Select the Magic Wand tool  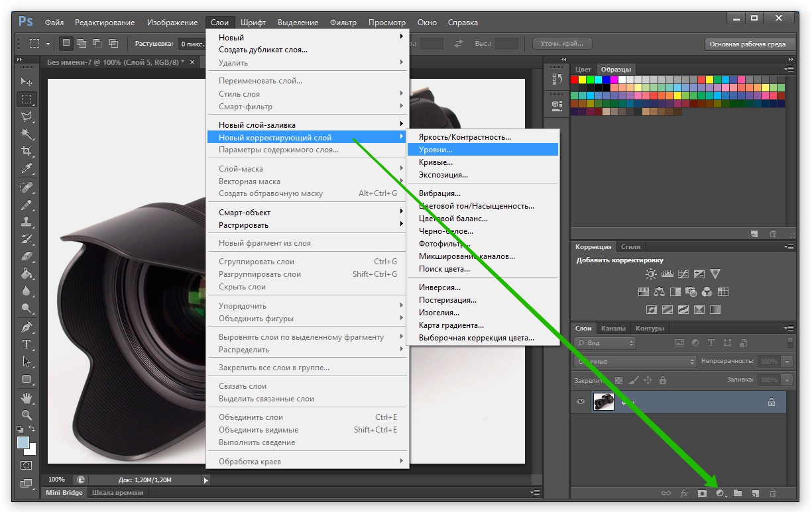pos(27,134)
